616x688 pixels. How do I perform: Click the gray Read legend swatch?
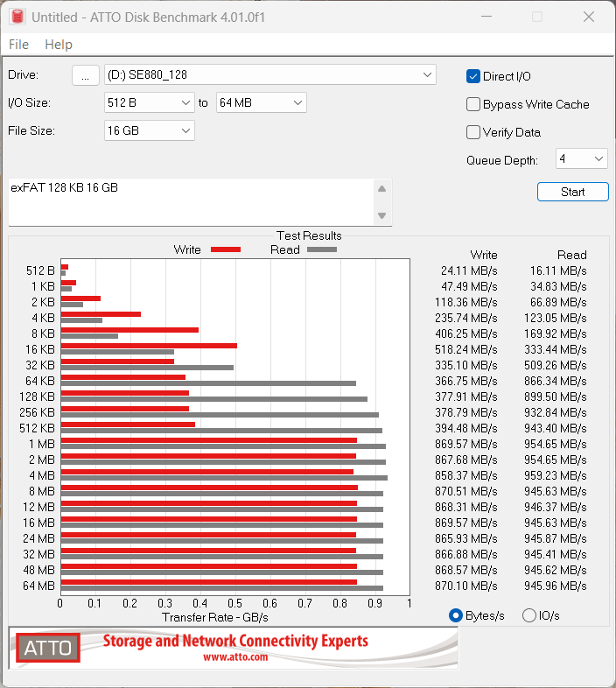click(322, 249)
